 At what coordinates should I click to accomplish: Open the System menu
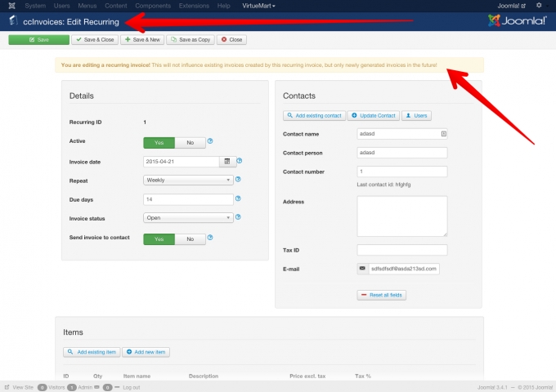pyautogui.click(x=35, y=6)
